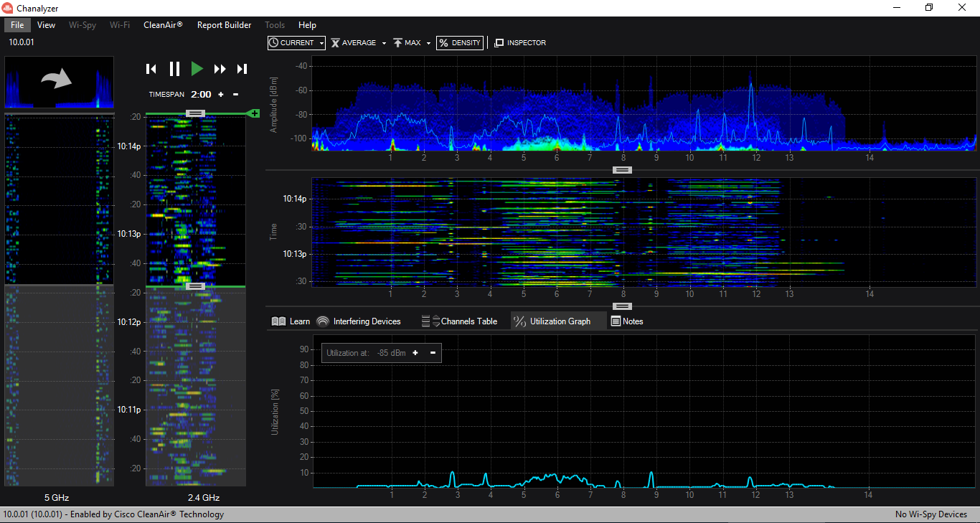Click the upper waterfall time range handle
The image size is (980, 523).
(195, 113)
